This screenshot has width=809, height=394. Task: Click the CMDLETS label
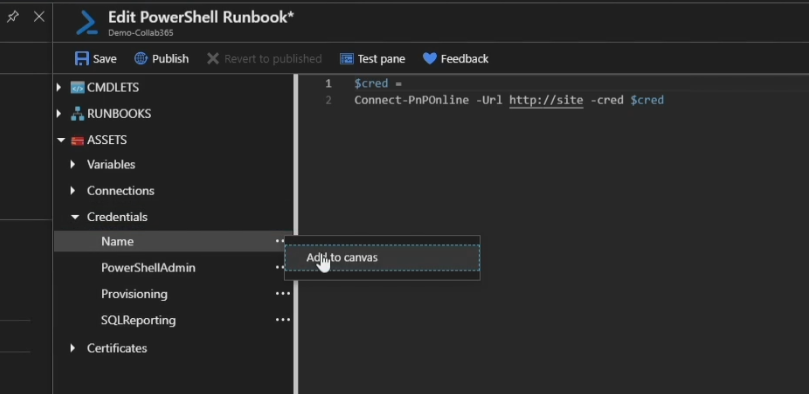click(113, 88)
